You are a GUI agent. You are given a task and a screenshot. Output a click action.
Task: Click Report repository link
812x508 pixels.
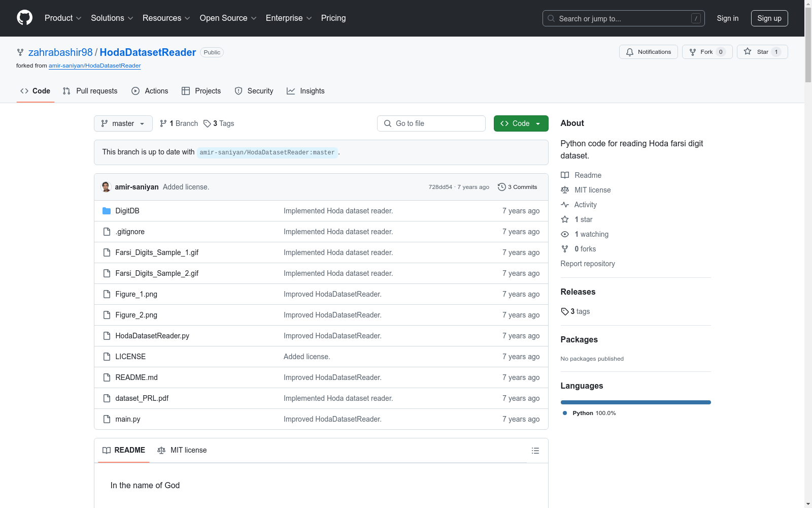click(x=588, y=264)
